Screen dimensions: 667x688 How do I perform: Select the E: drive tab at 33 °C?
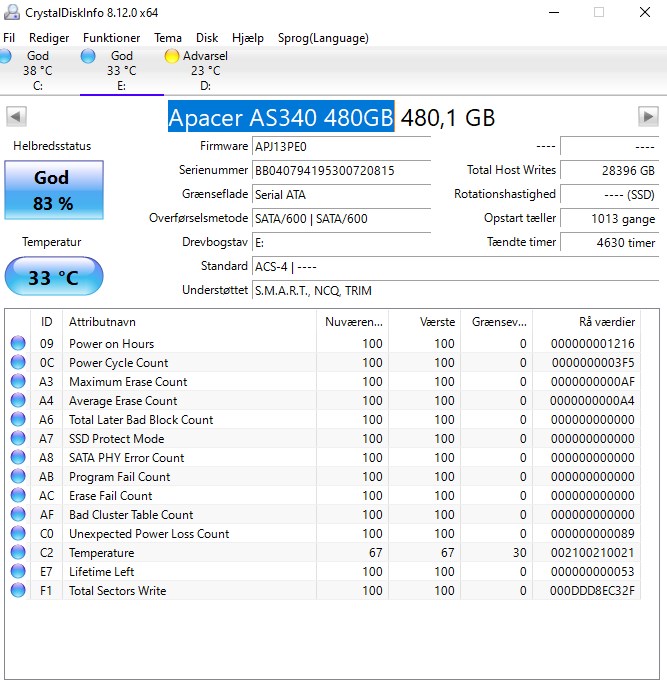(x=122, y=71)
